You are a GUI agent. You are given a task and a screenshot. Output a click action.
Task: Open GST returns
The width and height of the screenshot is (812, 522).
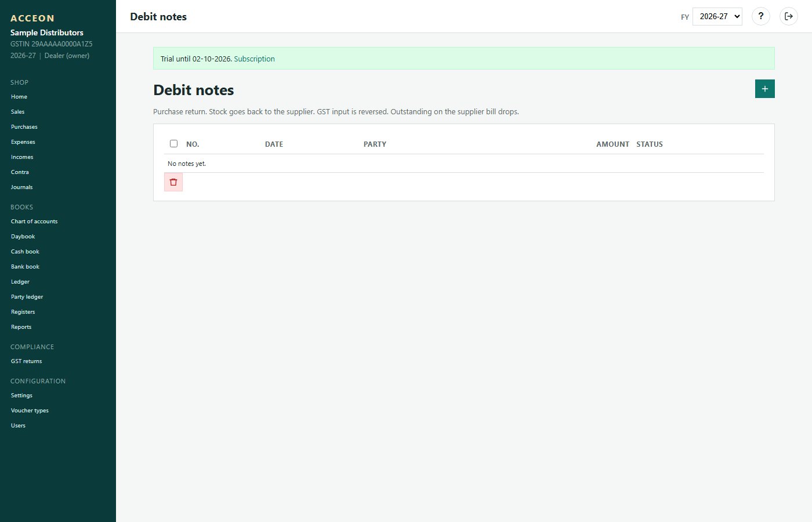27,361
